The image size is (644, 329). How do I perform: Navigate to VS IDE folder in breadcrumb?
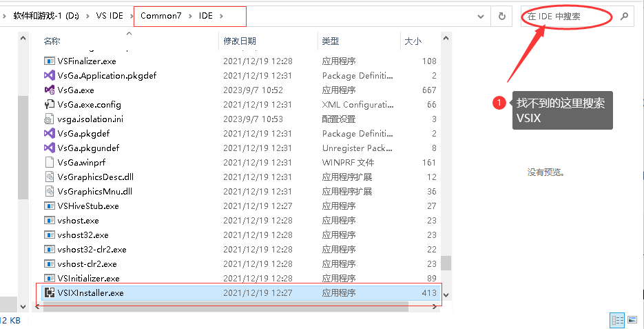(x=110, y=16)
